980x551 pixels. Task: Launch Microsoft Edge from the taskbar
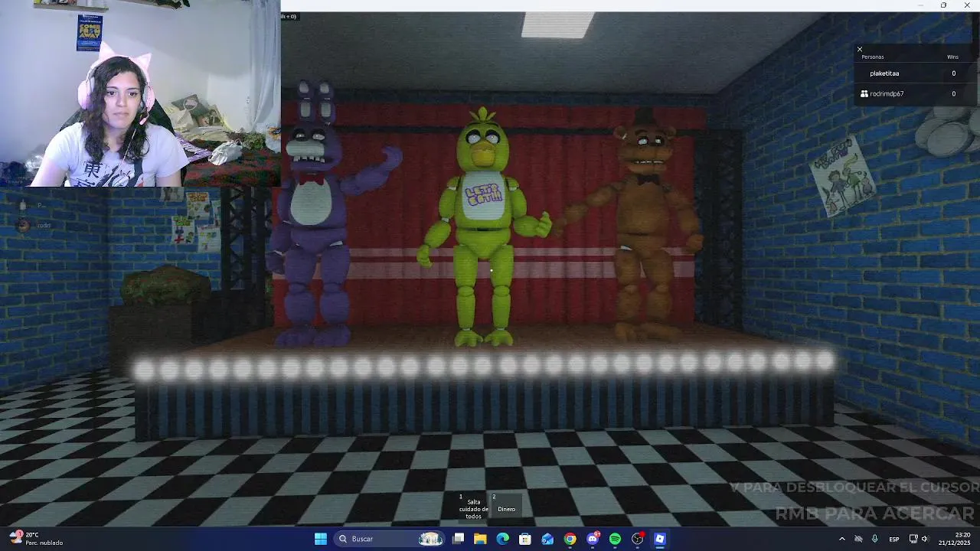502,539
